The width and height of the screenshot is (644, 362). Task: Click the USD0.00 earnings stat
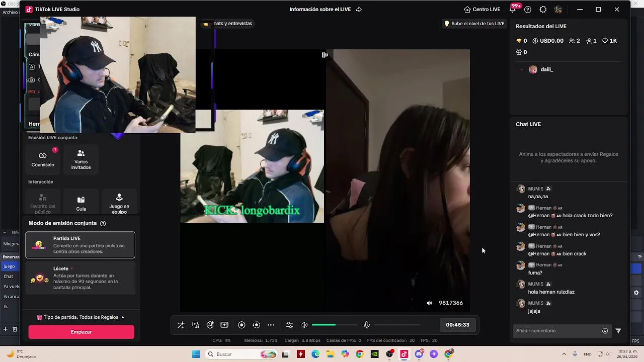(548, 41)
